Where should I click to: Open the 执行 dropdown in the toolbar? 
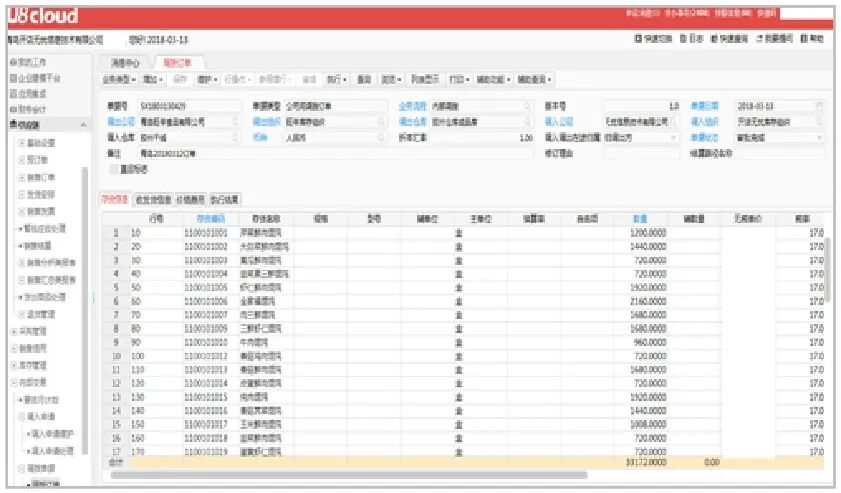336,79
